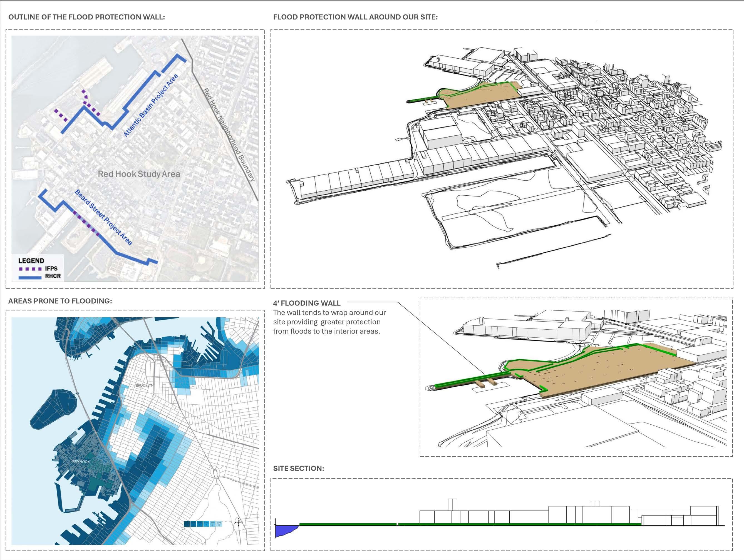Click the 'RED HOOK' label on flood map
This screenshot has width=744, height=560.
(x=81, y=462)
